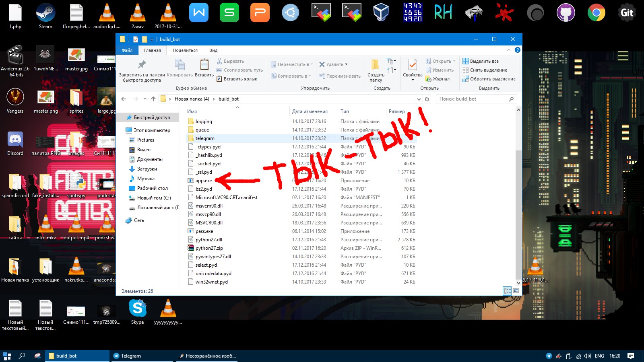Click Deselect (Снять выделение)
This screenshot has height=362, width=644.
point(485,70)
